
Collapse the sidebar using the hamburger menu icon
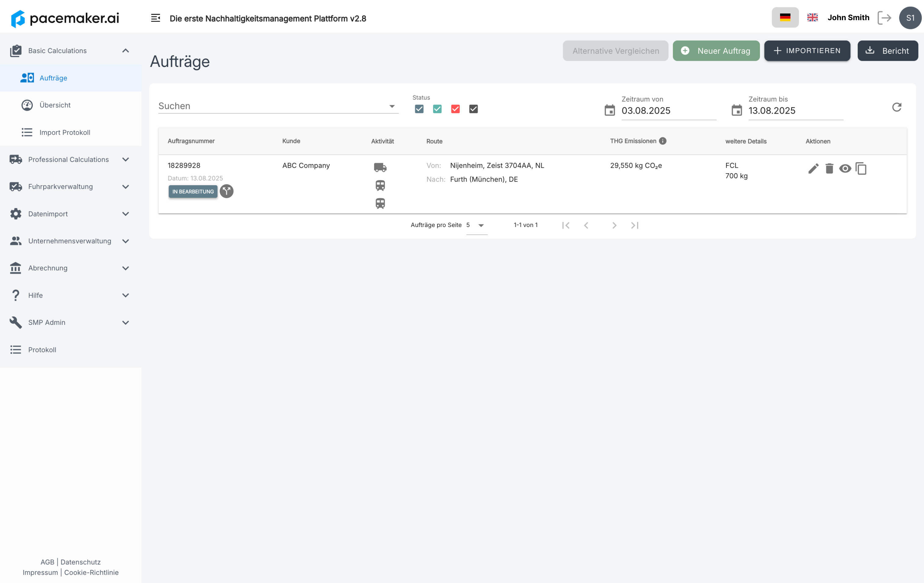point(156,18)
